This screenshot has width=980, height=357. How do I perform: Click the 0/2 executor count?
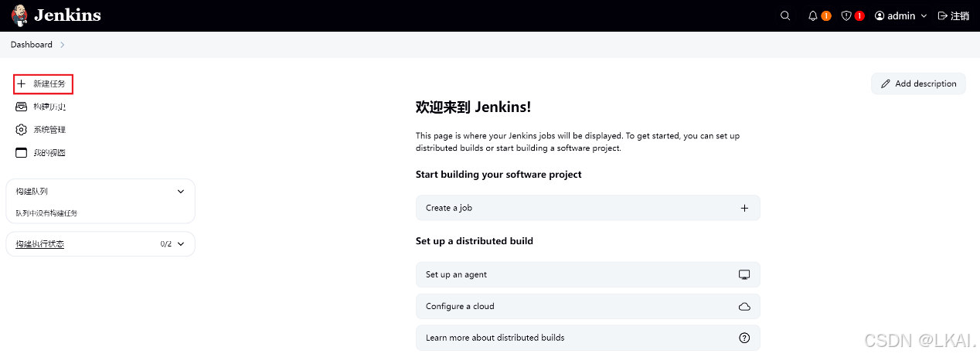click(x=166, y=244)
